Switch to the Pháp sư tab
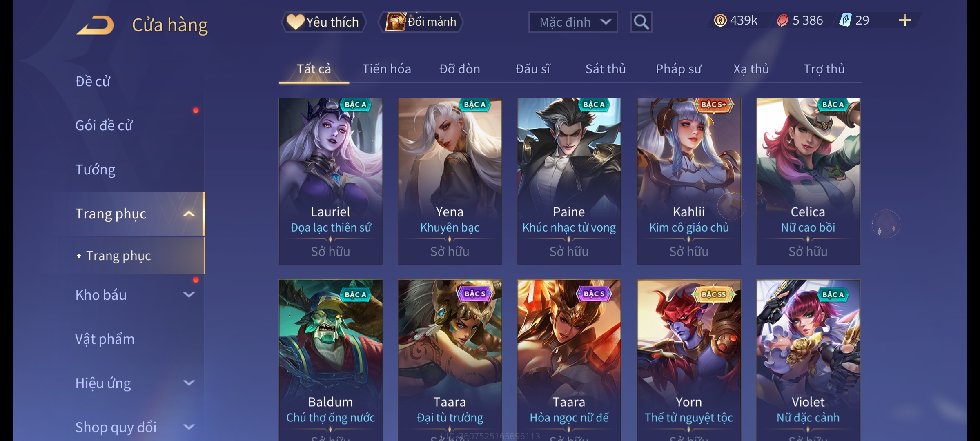 tap(678, 69)
